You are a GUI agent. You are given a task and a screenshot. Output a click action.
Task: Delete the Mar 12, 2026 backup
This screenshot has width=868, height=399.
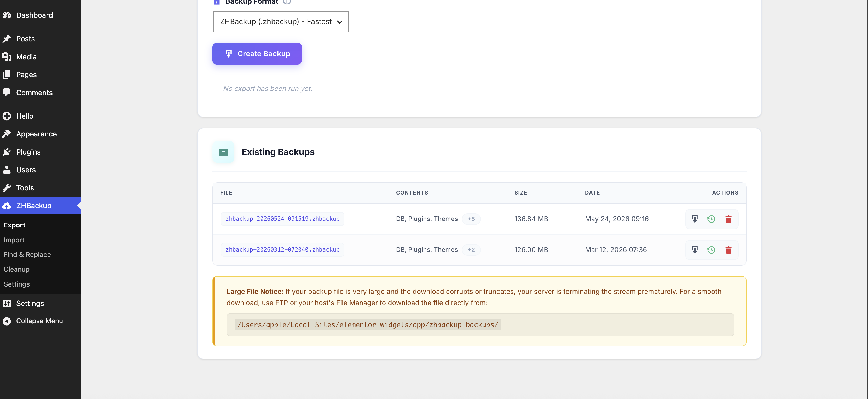pyautogui.click(x=728, y=250)
